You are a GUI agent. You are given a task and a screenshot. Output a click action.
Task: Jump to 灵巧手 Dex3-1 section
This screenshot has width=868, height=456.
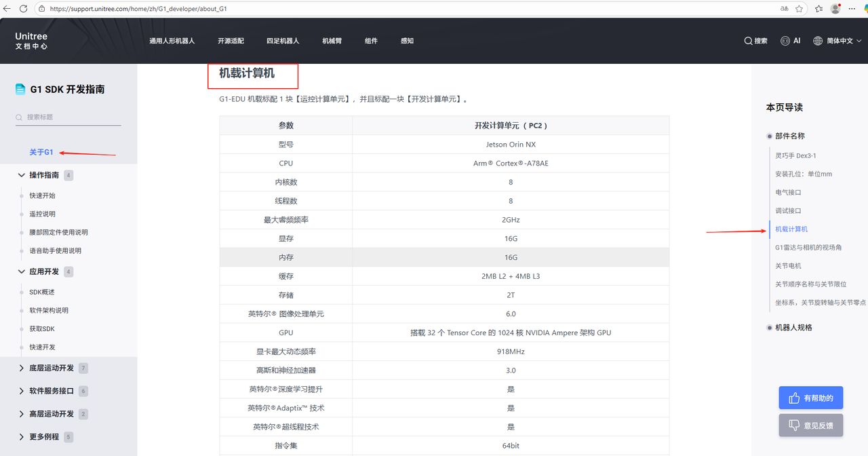pyautogui.click(x=796, y=155)
